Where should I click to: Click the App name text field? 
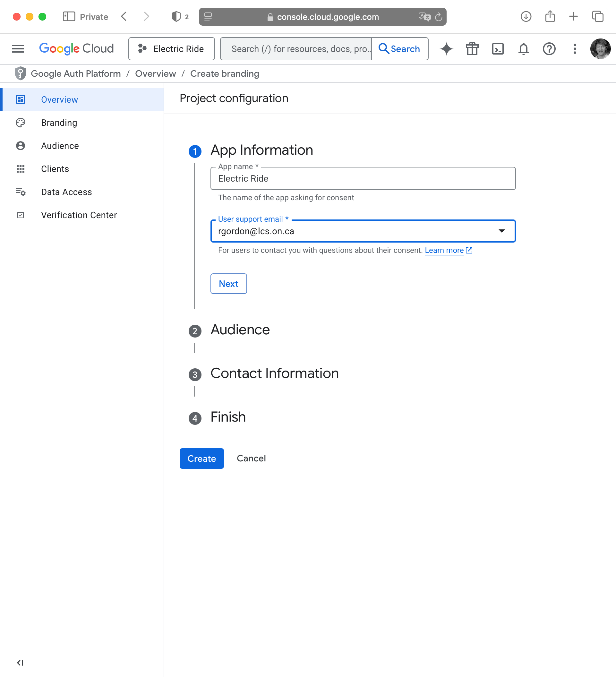tap(363, 179)
